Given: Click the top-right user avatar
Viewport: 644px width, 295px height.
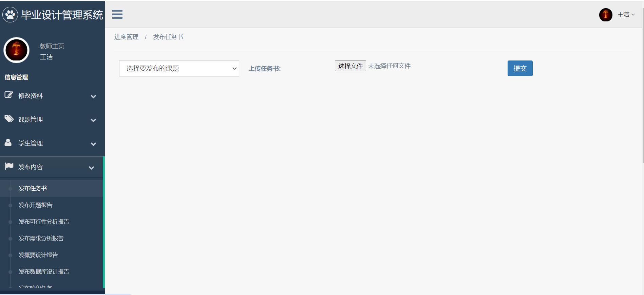Looking at the screenshot, I should 606,15.
